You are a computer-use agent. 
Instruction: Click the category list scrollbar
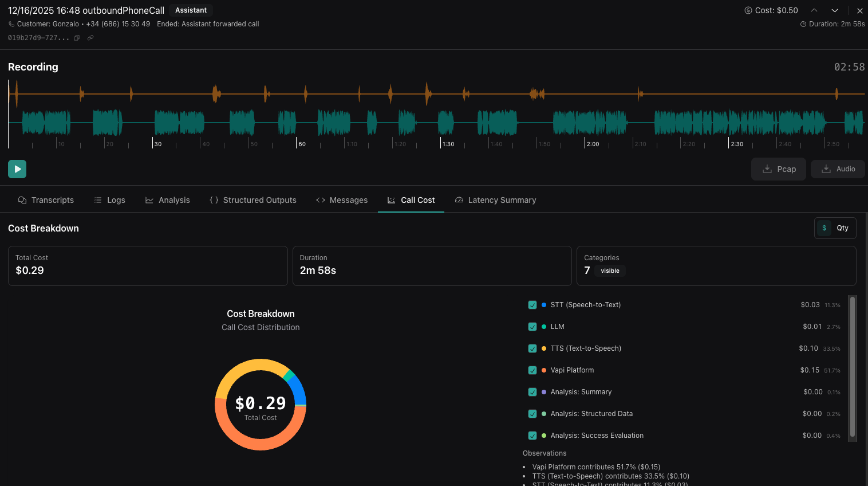[852, 367]
